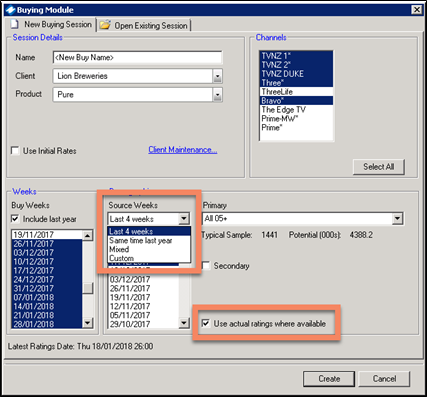Select TVNZ DUKE channel

click(296, 74)
